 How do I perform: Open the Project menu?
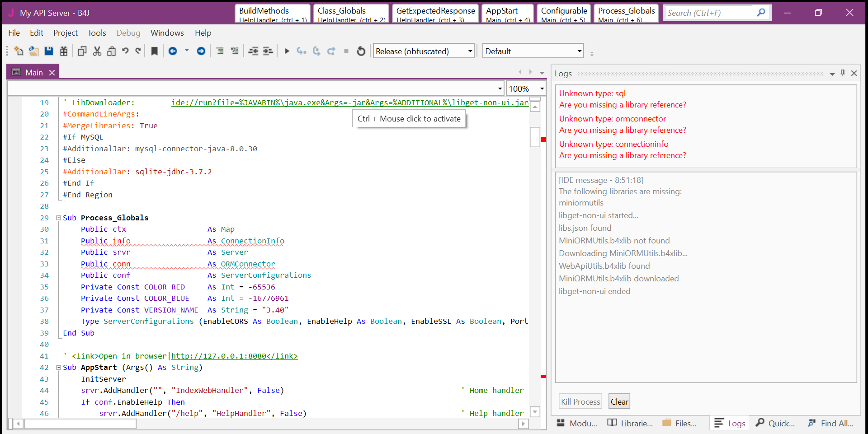[x=65, y=33]
